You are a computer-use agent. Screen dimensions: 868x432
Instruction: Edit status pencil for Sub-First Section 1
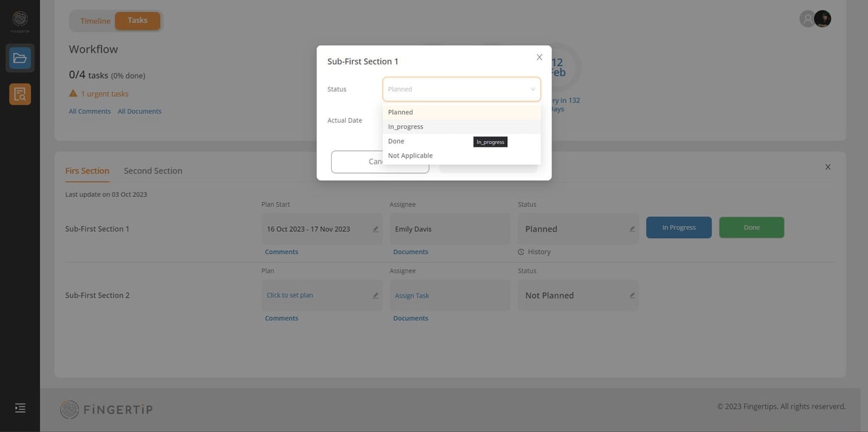click(x=632, y=229)
